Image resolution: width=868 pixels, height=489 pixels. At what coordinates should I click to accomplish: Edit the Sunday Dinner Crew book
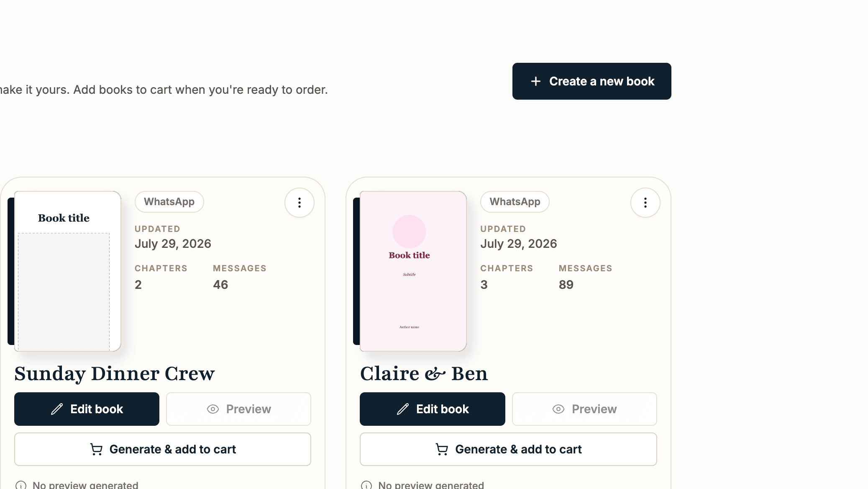87,409
